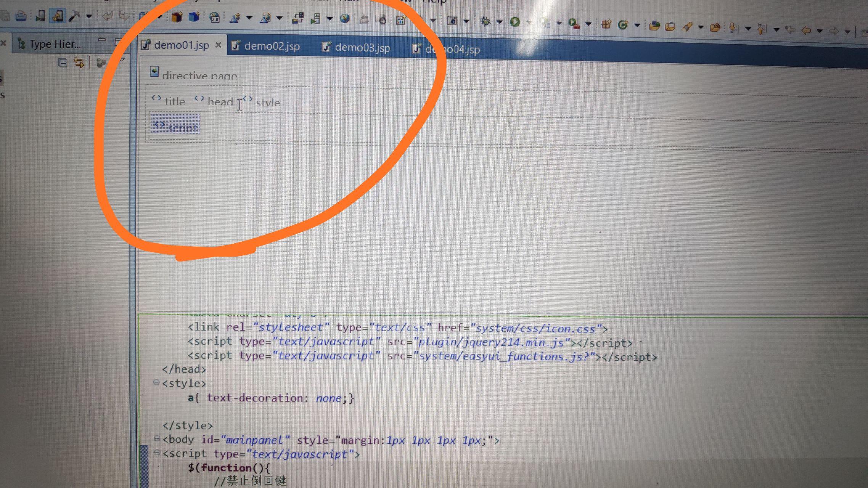Click the Search flashlight icon

click(x=687, y=27)
